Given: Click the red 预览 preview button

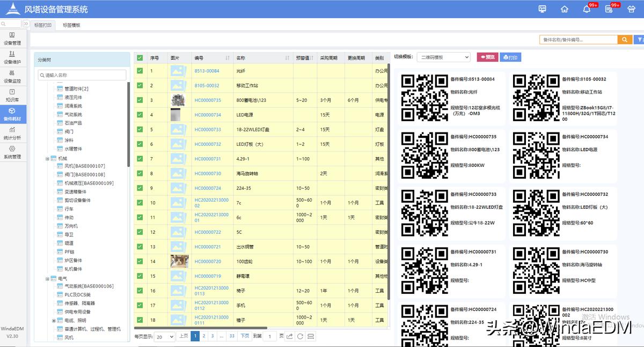Looking at the screenshot, I should tap(487, 57).
